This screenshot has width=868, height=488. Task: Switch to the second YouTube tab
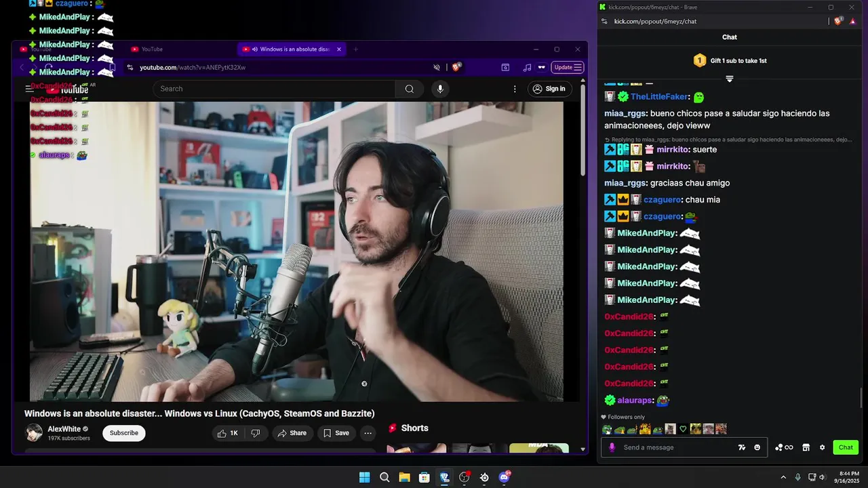click(180, 49)
